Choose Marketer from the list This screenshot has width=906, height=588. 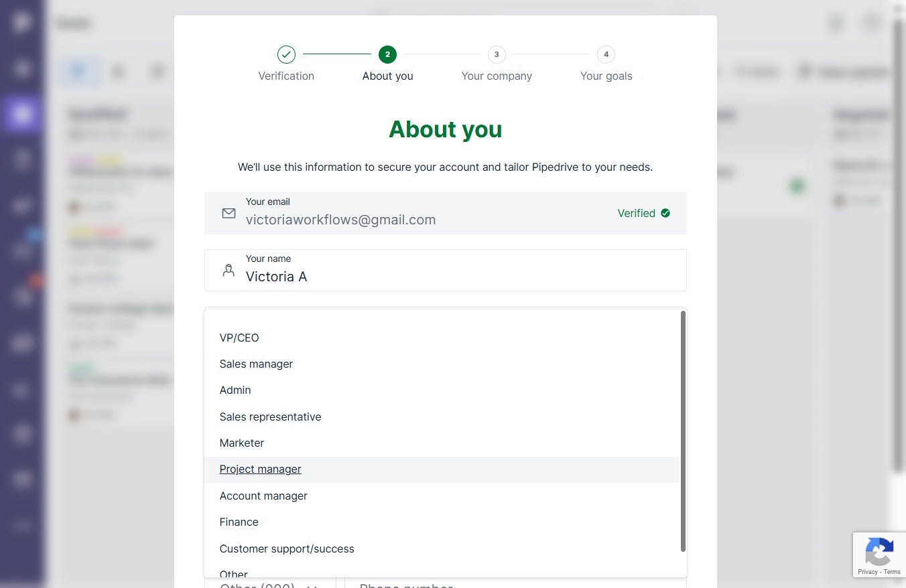pyautogui.click(x=442, y=443)
